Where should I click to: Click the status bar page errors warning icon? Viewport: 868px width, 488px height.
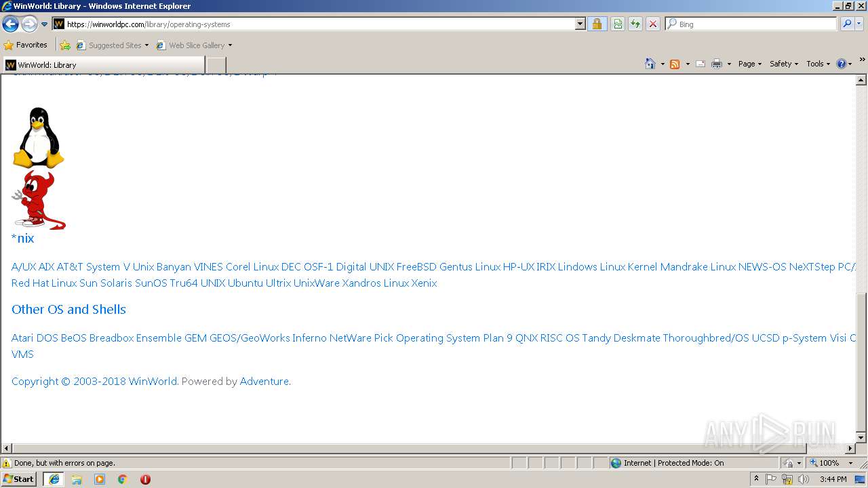click(x=7, y=463)
